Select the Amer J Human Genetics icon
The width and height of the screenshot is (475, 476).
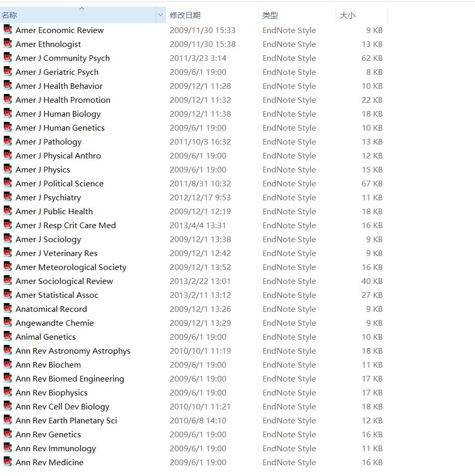point(8,127)
